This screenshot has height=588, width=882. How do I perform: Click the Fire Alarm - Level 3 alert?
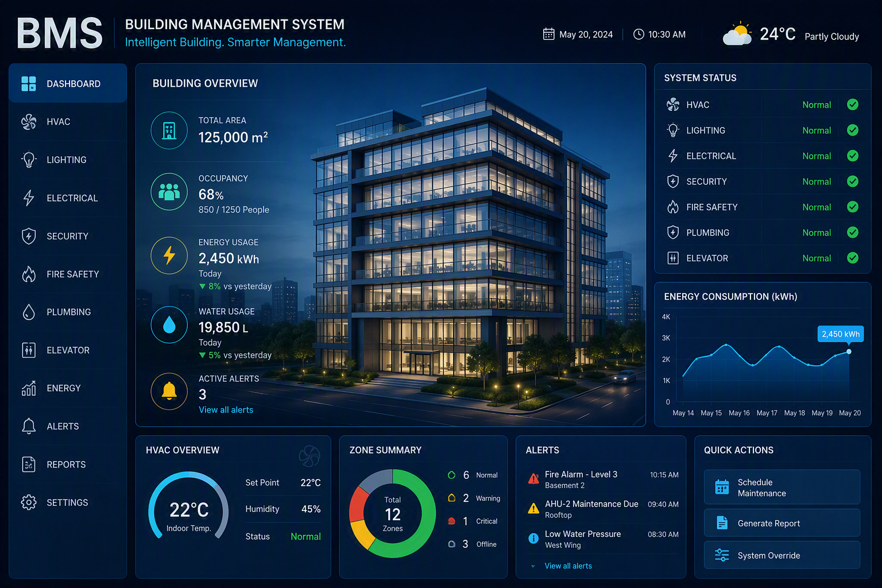click(603, 479)
